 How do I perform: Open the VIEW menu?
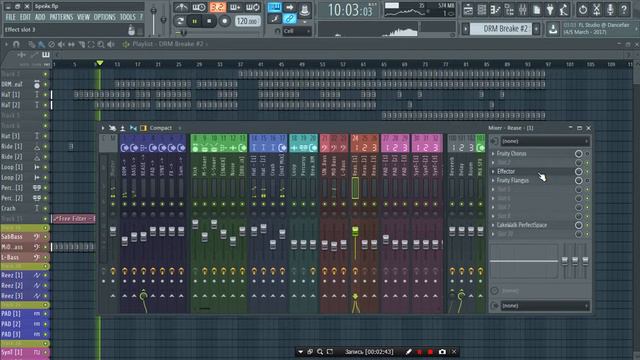(x=83, y=17)
